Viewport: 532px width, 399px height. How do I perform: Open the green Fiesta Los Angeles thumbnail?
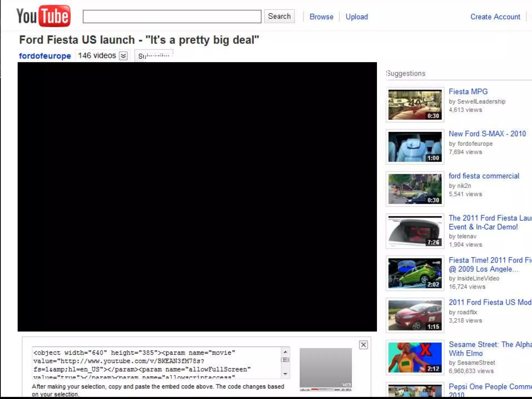(x=415, y=273)
